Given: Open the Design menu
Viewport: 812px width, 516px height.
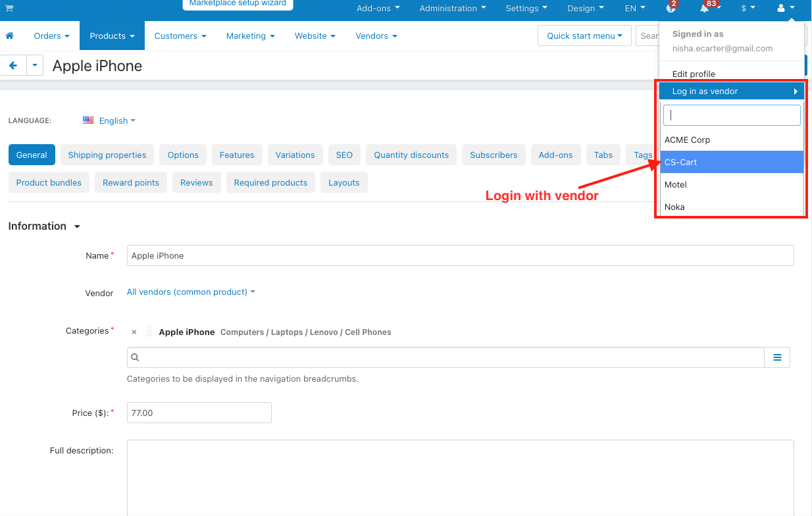Looking at the screenshot, I should [586, 8].
